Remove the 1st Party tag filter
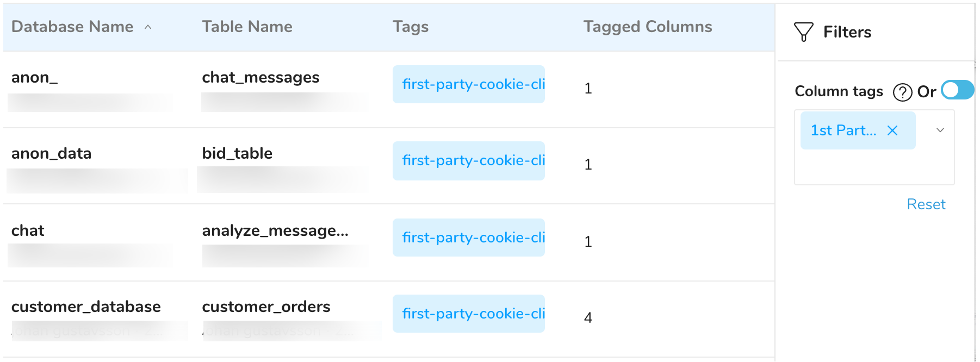Viewport: 980px width, 362px height. pos(892,130)
